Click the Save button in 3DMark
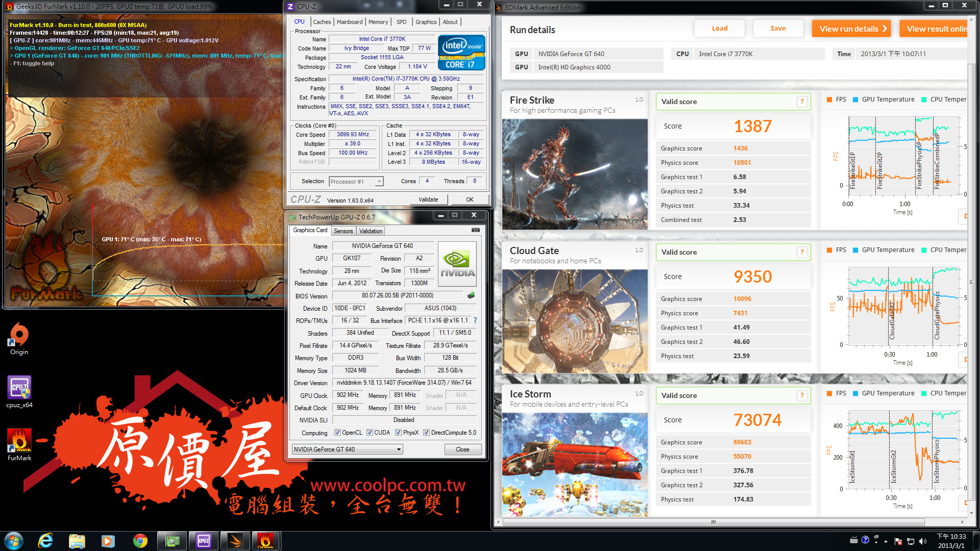 (778, 29)
